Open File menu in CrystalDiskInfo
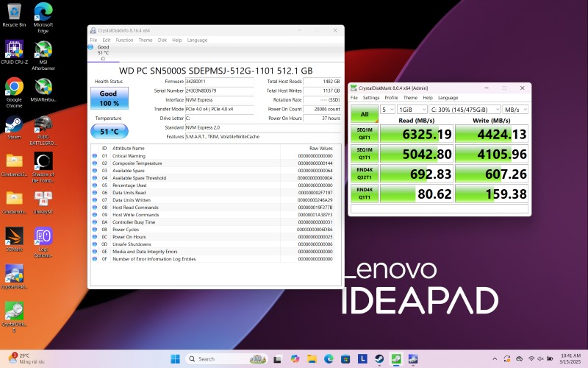The height and width of the screenshot is (368, 588). pyautogui.click(x=94, y=40)
